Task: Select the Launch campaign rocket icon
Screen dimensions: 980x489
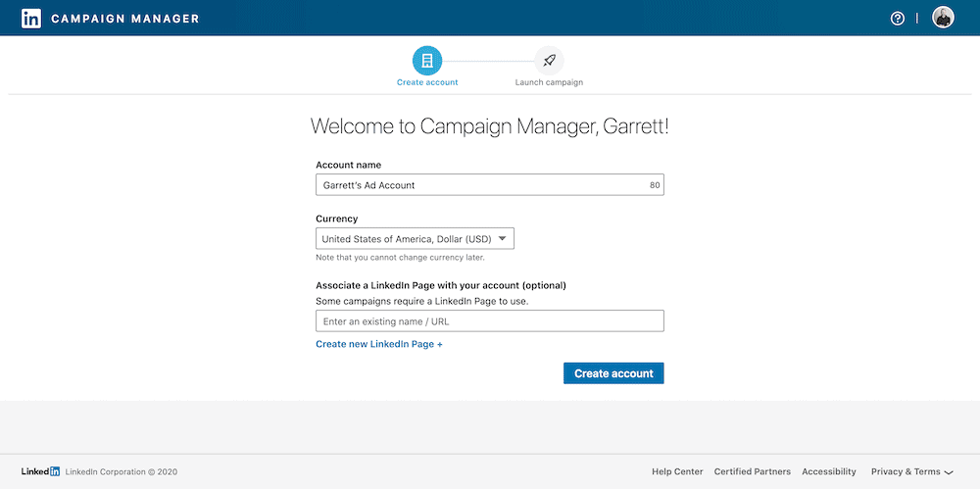Action: click(549, 61)
